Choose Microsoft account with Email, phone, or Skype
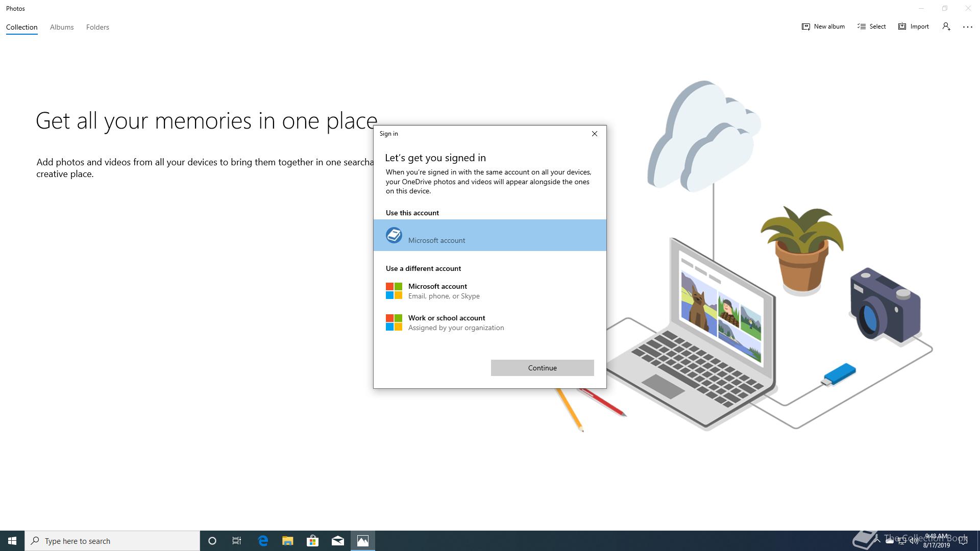 pos(490,291)
